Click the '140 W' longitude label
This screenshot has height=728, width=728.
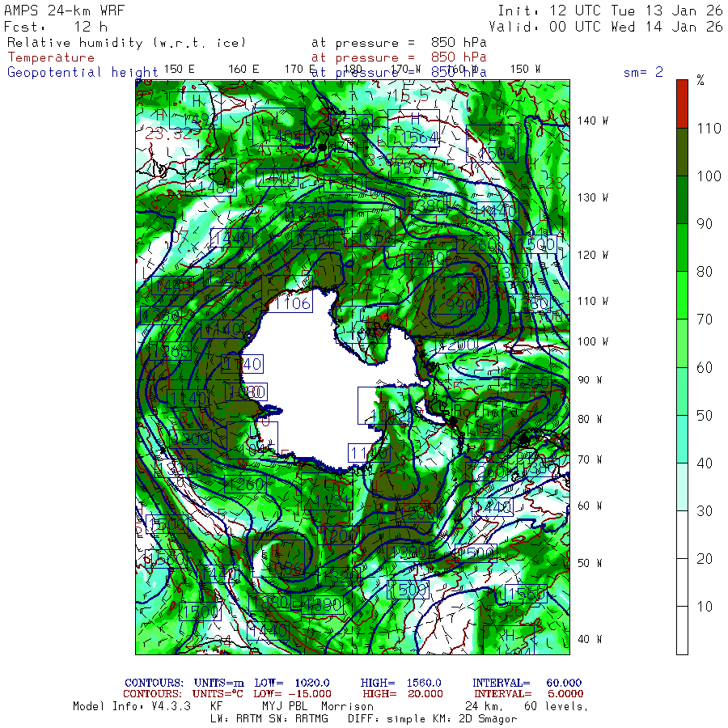[x=593, y=121]
